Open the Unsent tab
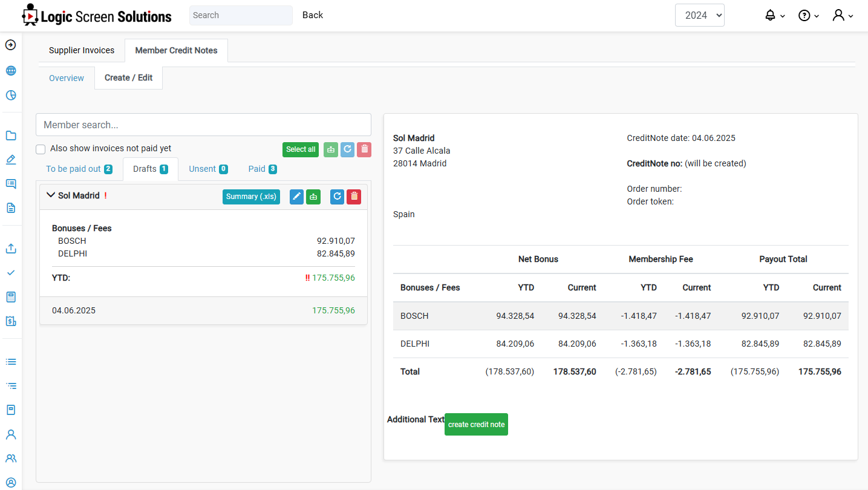The image size is (868, 490). point(208,169)
